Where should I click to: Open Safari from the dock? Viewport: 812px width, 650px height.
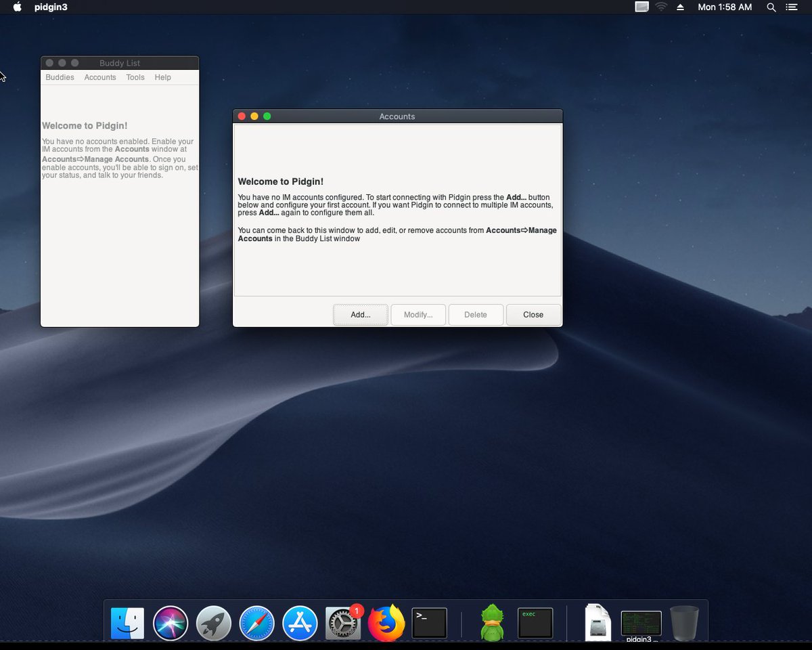256,623
